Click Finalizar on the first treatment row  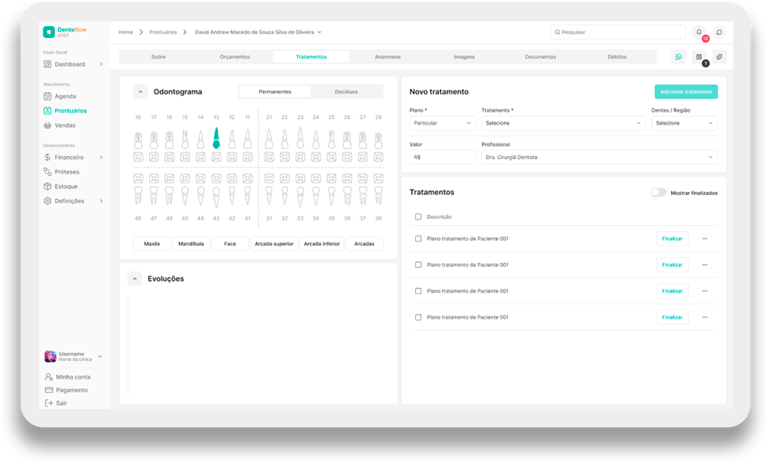672,239
